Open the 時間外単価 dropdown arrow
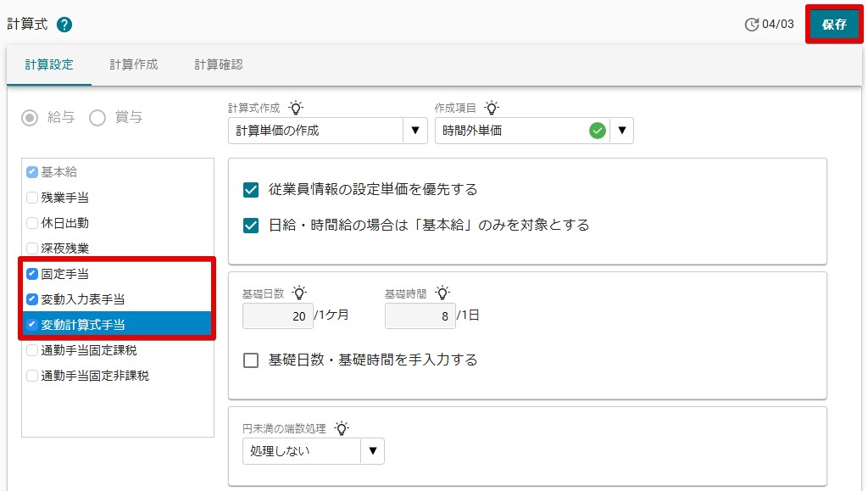This screenshot has height=491, width=868. 621,131
